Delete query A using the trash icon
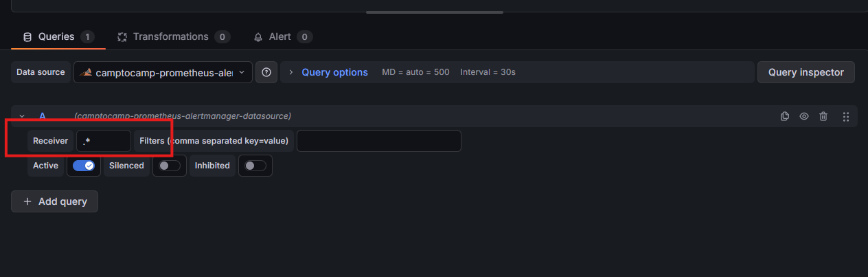This screenshot has width=868, height=277. 823,116
